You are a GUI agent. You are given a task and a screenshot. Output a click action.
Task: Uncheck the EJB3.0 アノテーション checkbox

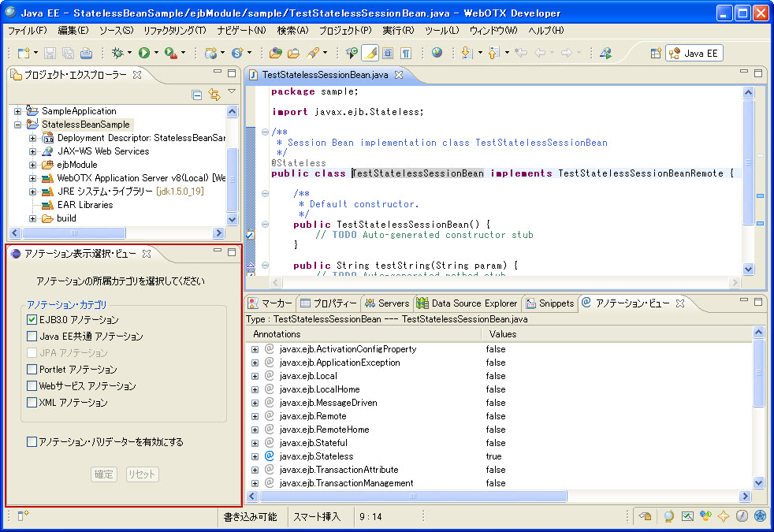32,320
